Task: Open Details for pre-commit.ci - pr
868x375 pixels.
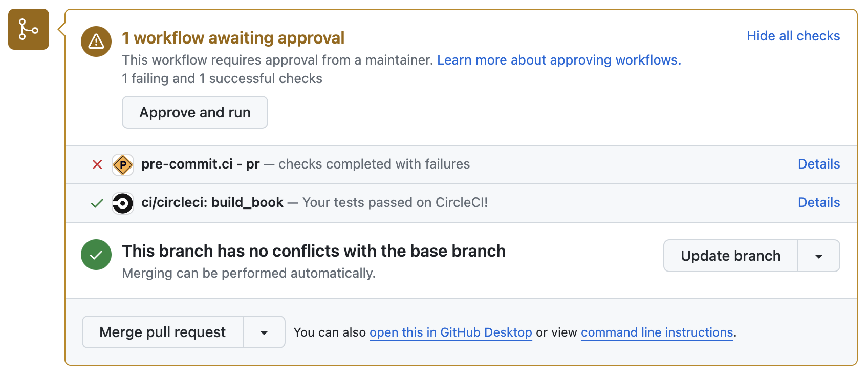Action: point(819,164)
